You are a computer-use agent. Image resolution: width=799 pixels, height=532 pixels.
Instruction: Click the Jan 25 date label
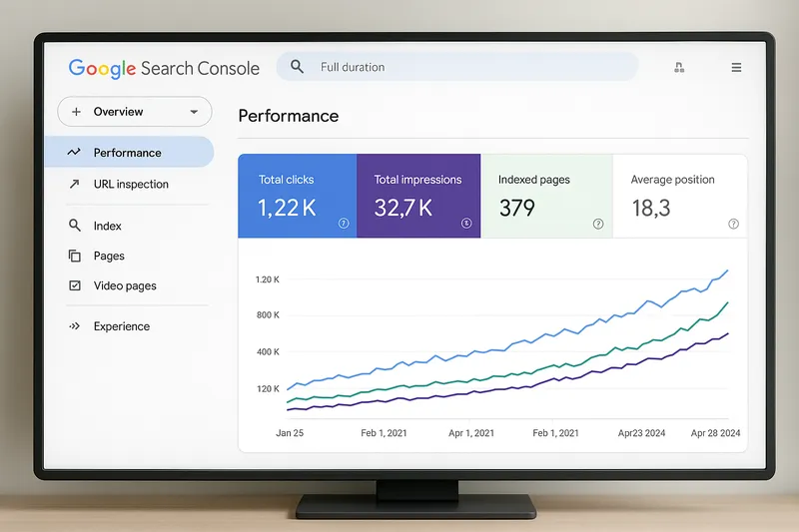[x=290, y=433]
